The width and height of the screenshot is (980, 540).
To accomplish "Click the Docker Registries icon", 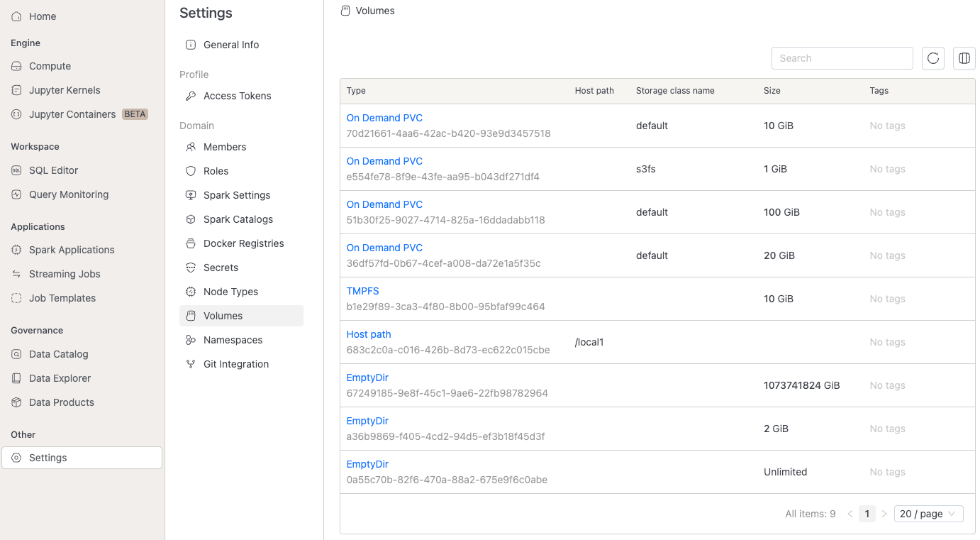I will pyautogui.click(x=191, y=243).
